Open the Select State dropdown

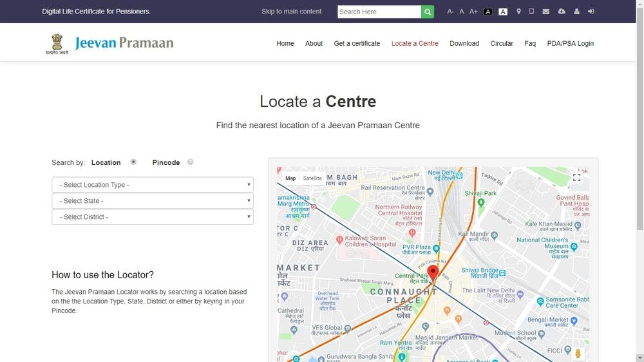click(153, 201)
